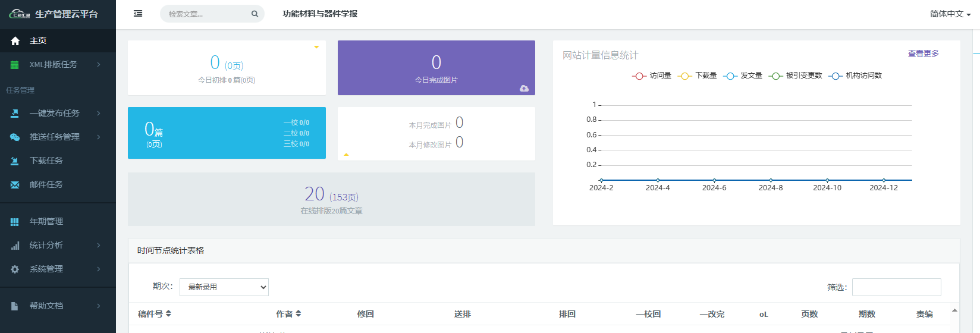980x333 pixels.
Task: Toggle 访问量 series in chart legend
Action: 652,76
